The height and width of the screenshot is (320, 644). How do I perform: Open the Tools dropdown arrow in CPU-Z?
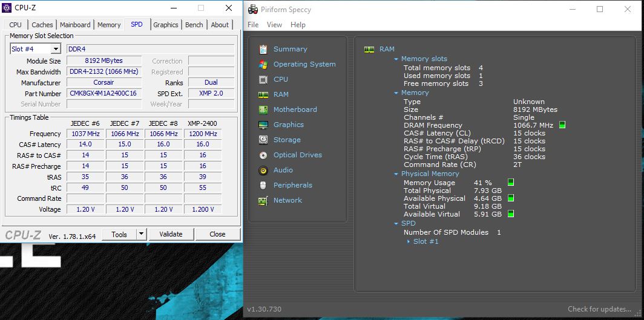141,234
